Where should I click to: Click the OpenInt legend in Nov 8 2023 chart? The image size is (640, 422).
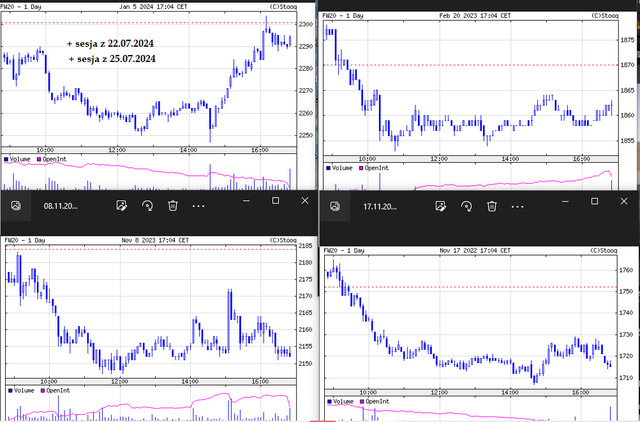coord(55,391)
